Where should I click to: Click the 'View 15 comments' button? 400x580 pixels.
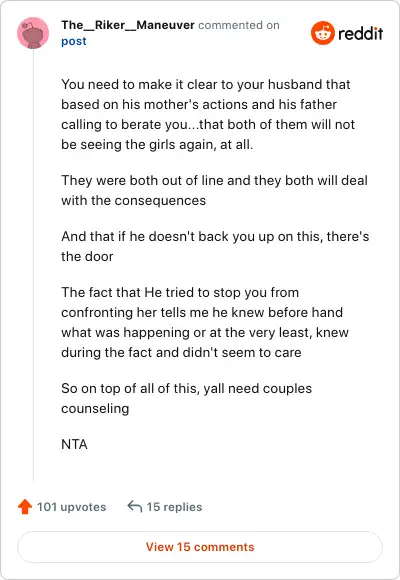200,547
